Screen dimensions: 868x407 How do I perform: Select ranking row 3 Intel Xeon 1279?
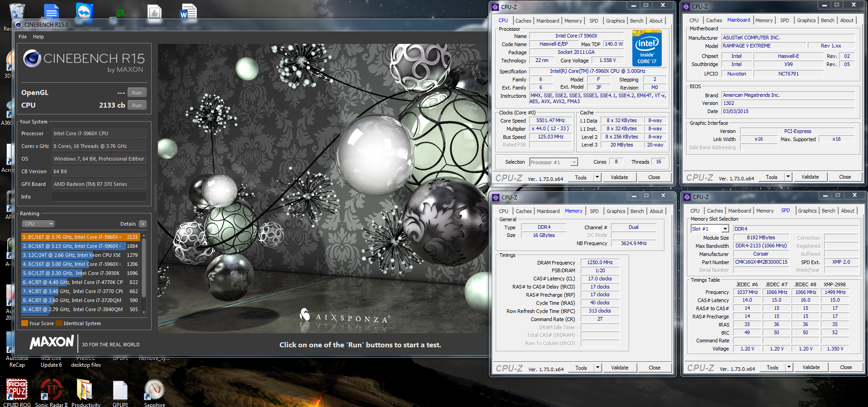click(81, 255)
